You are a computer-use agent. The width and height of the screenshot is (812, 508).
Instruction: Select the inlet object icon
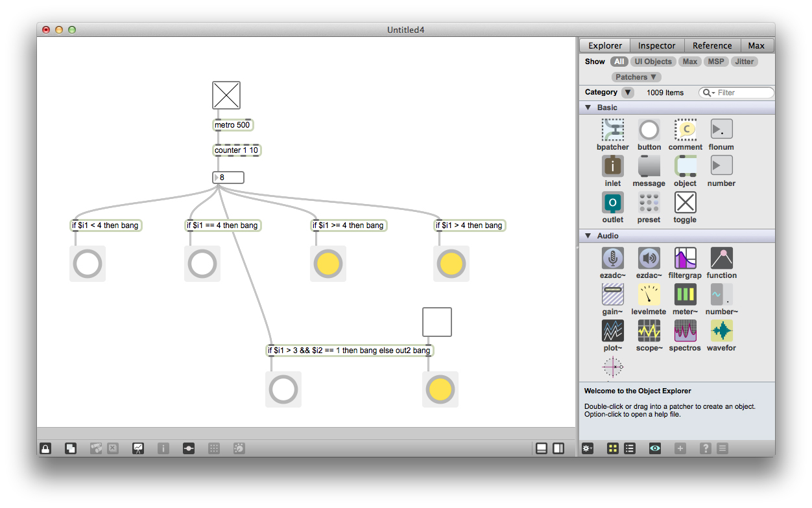click(613, 166)
